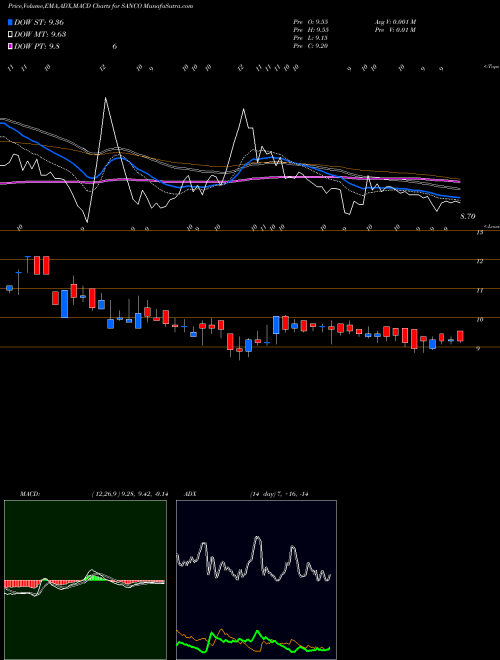Click the 'Pre H: 9.55' value

tap(311, 30)
